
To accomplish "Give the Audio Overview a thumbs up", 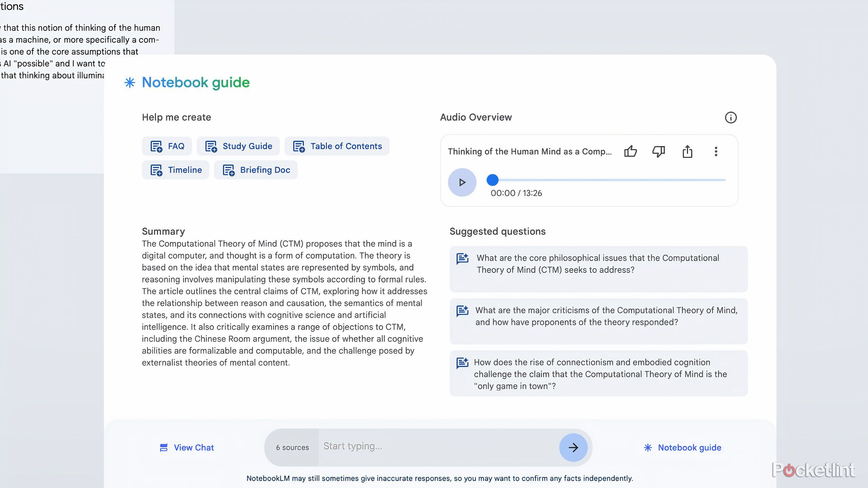I will [631, 152].
